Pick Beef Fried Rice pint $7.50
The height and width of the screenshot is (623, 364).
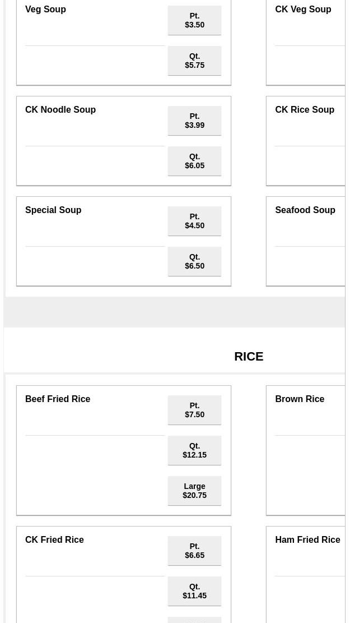pos(194,410)
